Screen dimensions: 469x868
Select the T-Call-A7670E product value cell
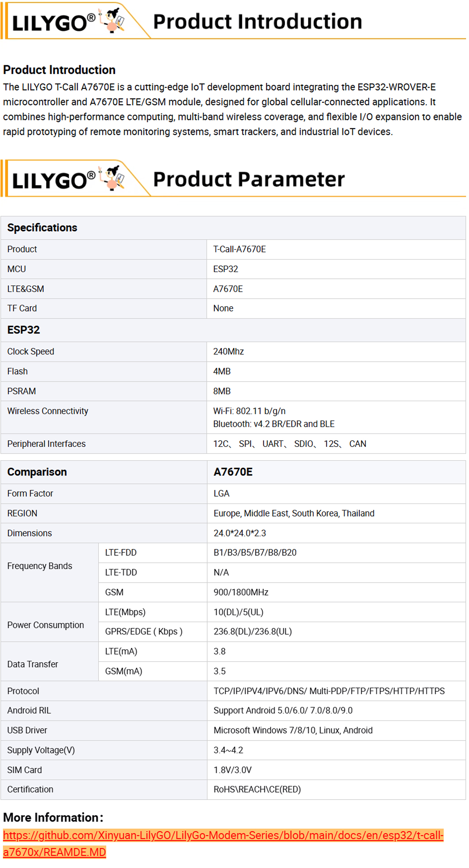point(239,249)
